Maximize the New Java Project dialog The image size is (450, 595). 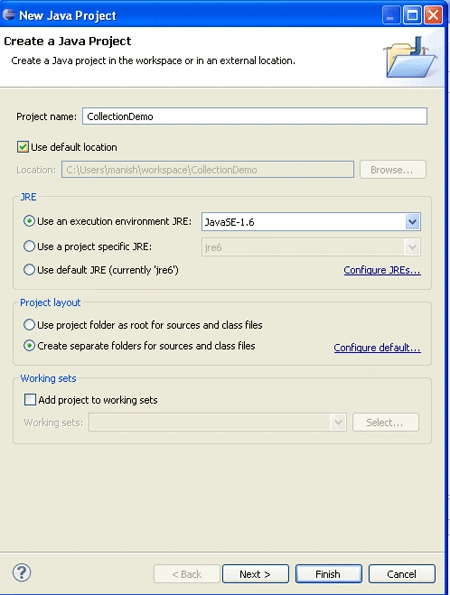coord(412,16)
